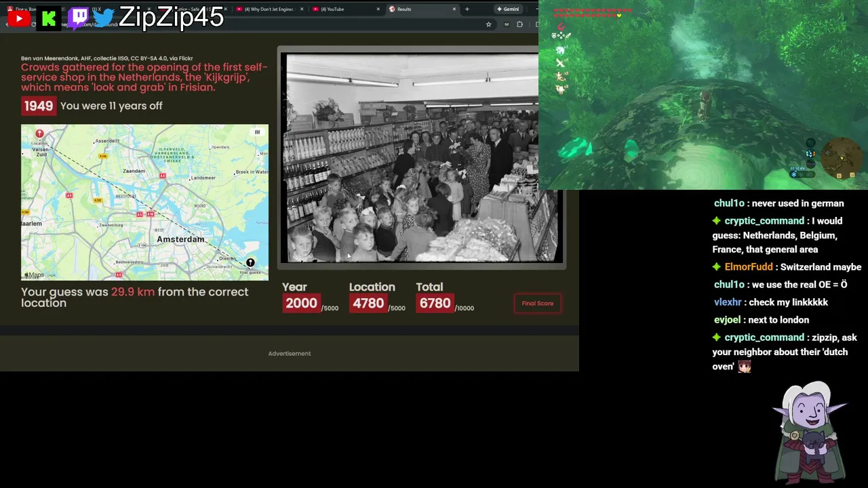Open a new browser tab
This screenshot has width=868, height=488.
pyautogui.click(x=467, y=9)
